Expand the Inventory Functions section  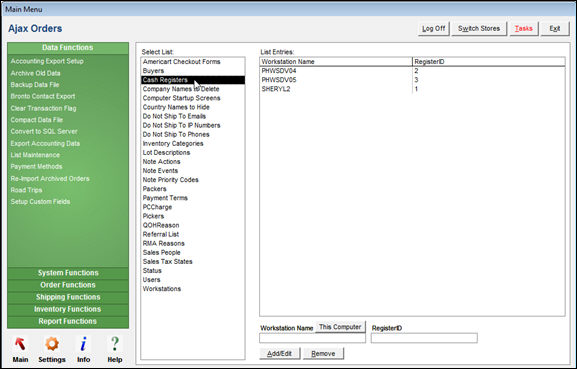coord(68,309)
